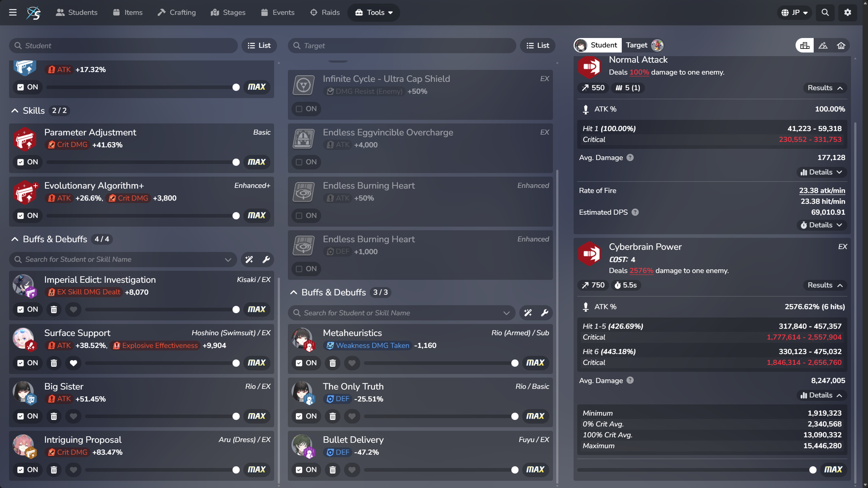Open the settings gear icon
The width and height of the screenshot is (868, 488).
(847, 13)
